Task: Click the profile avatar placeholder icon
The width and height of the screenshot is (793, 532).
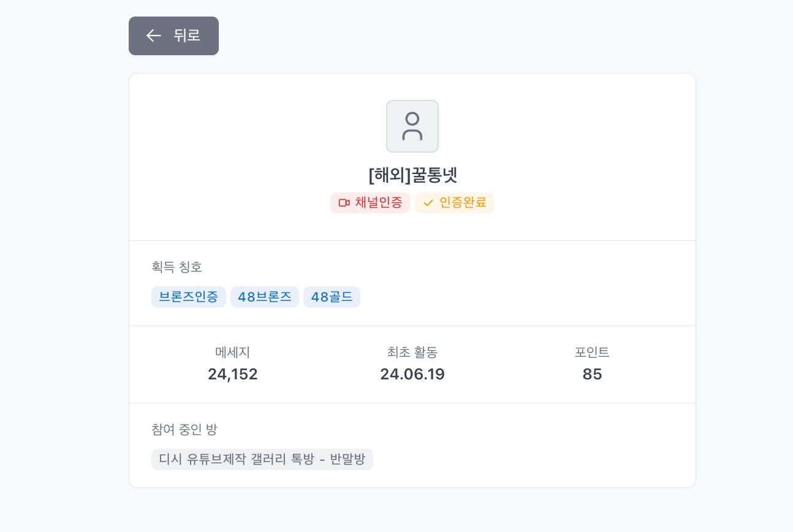Action: click(x=412, y=126)
